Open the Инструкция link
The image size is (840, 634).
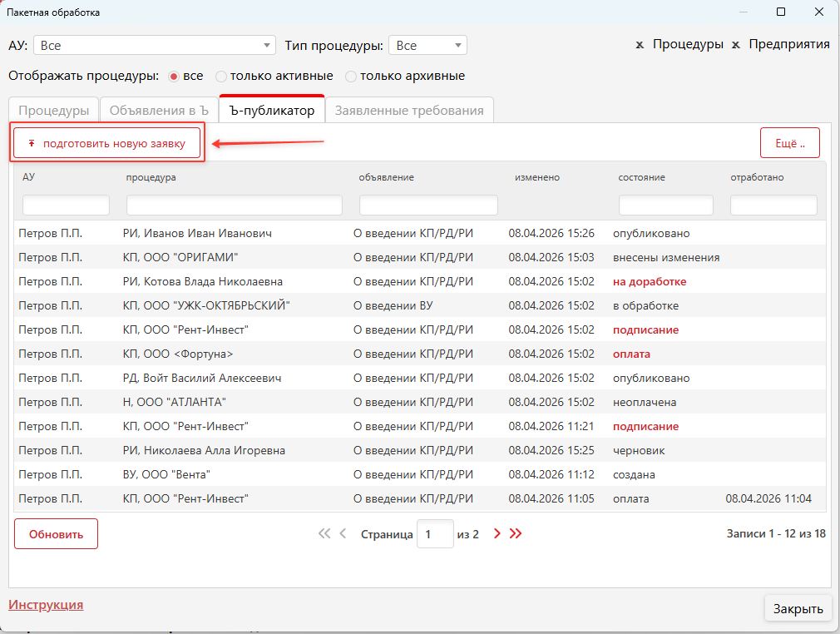46,605
